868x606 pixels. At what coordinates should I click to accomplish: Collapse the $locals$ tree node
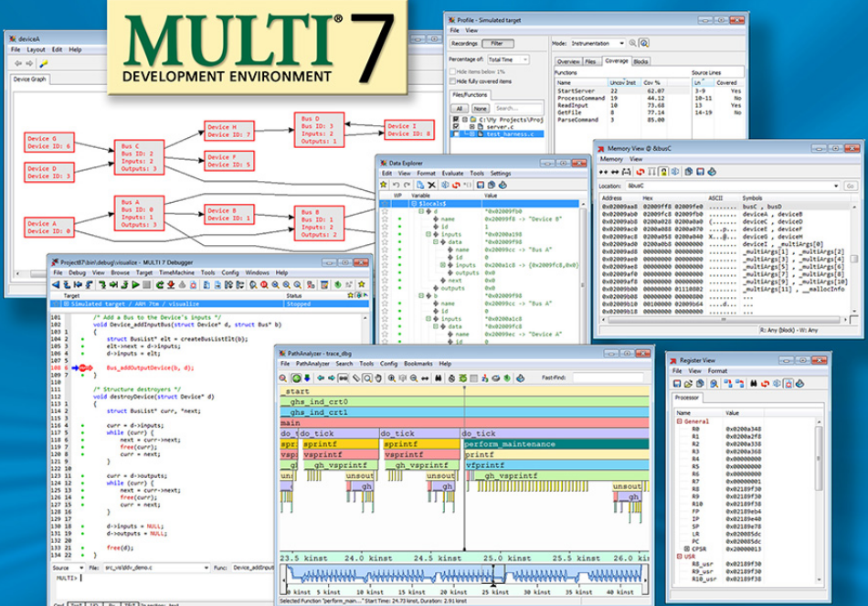tap(414, 203)
